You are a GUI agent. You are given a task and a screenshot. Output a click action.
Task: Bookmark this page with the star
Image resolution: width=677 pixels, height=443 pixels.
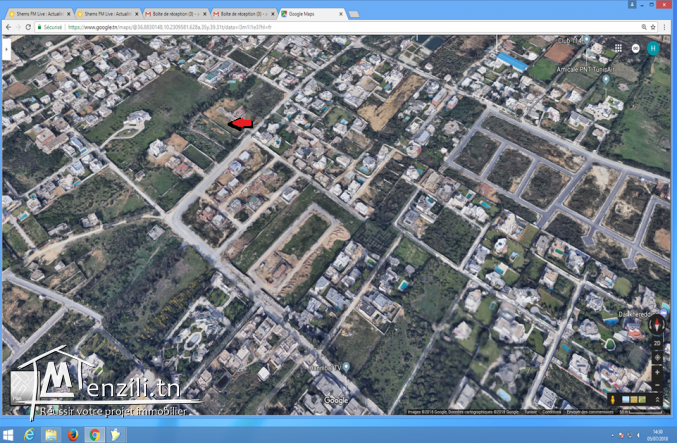(x=653, y=27)
